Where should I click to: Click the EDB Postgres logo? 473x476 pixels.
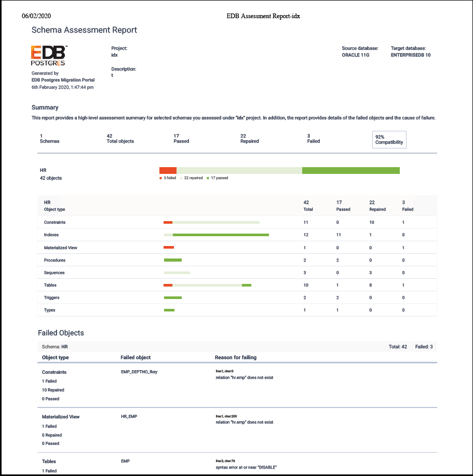click(49, 56)
